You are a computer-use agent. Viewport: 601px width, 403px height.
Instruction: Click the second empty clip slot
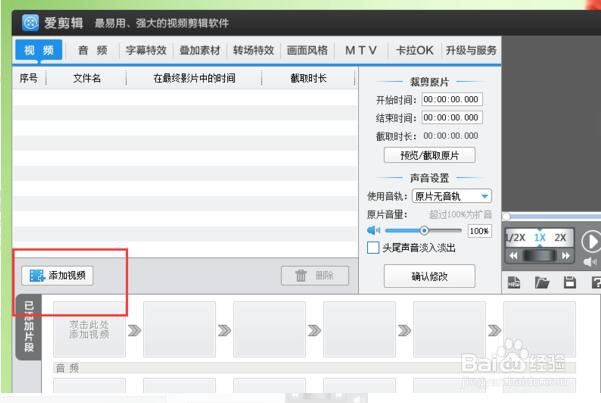[179, 329]
